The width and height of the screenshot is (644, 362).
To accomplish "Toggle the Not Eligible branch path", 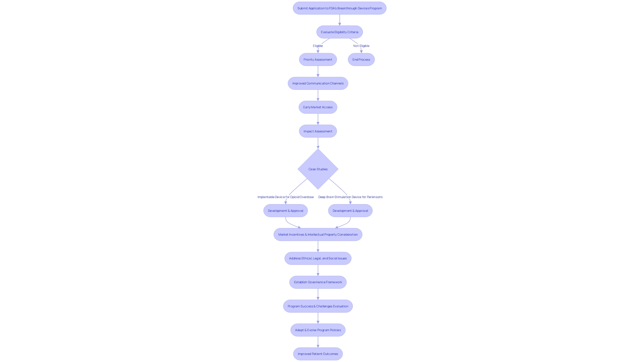I will tap(361, 46).
